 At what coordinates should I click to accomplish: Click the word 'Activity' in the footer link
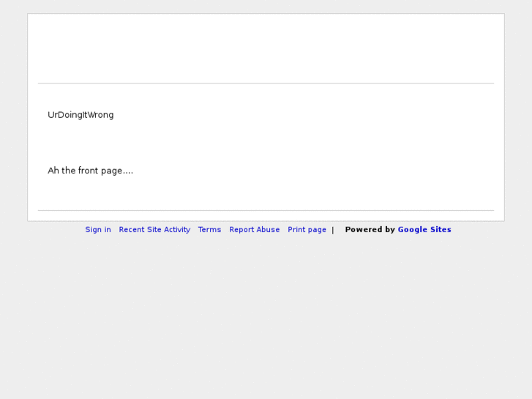point(177,230)
